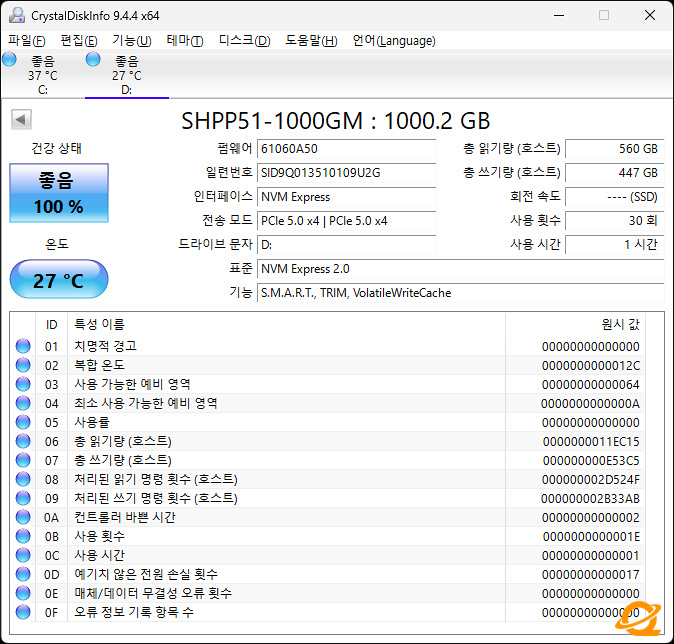Click status orb for attribute 0E row
674x644 pixels.
pos(23,593)
